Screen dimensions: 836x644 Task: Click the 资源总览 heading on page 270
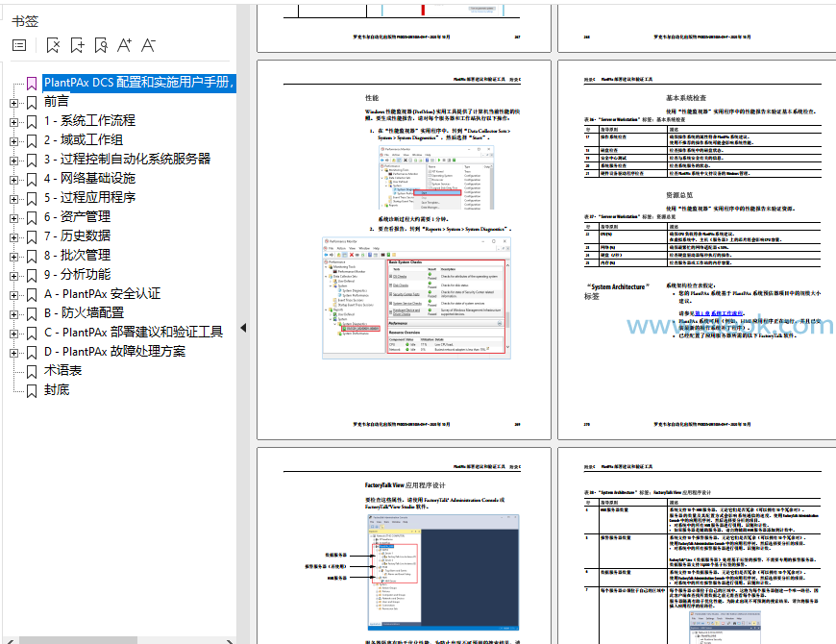point(678,195)
